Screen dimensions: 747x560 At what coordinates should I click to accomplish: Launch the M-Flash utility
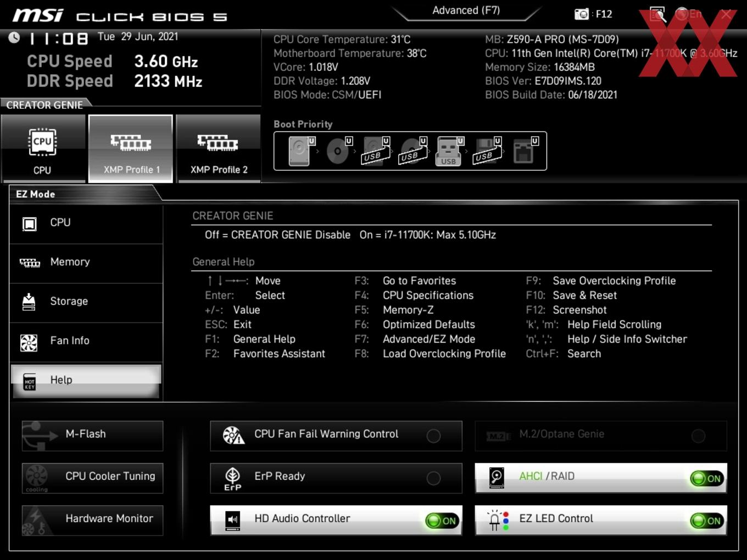tap(92, 435)
